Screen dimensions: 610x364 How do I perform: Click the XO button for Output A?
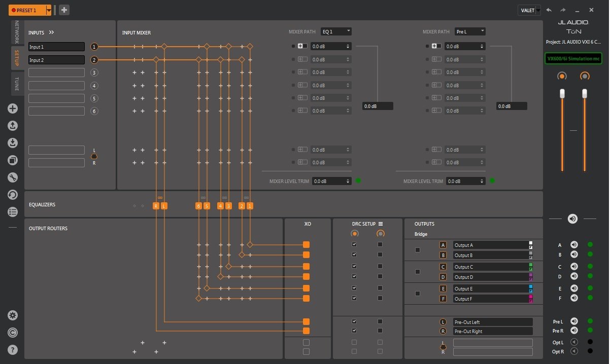pyautogui.click(x=306, y=244)
